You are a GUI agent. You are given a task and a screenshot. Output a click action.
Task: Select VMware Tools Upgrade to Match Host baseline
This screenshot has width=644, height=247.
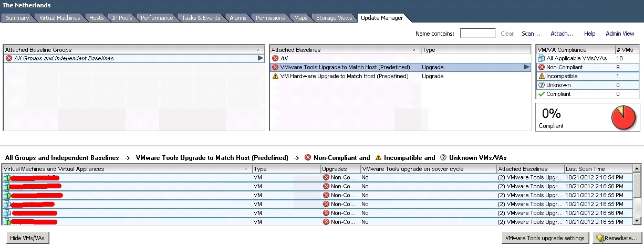(400, 67)
